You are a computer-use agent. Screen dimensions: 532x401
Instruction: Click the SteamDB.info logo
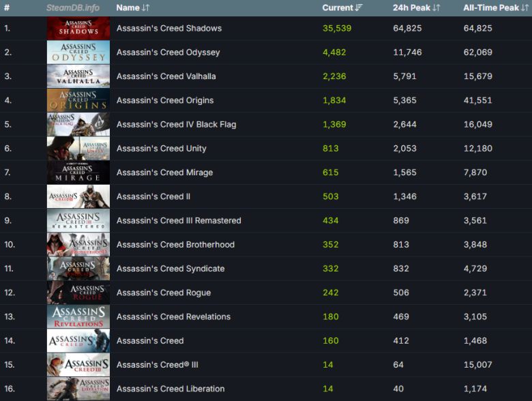73,8
